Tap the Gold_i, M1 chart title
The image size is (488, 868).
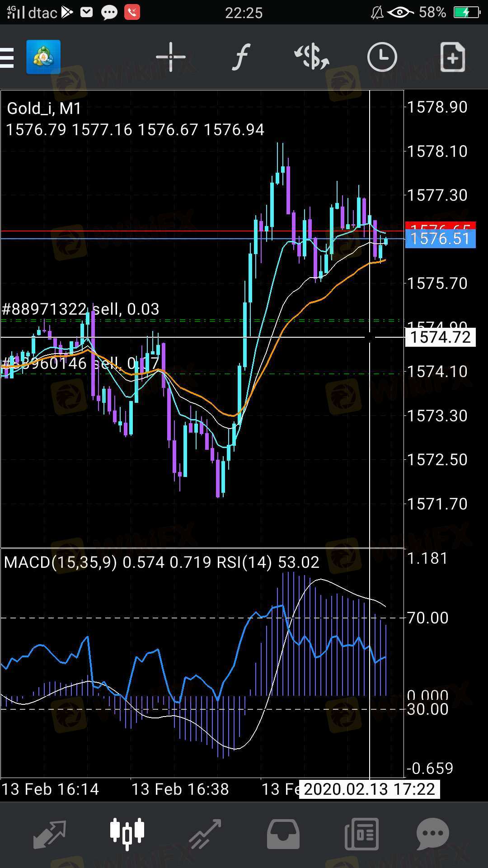[x=44, y=108]
